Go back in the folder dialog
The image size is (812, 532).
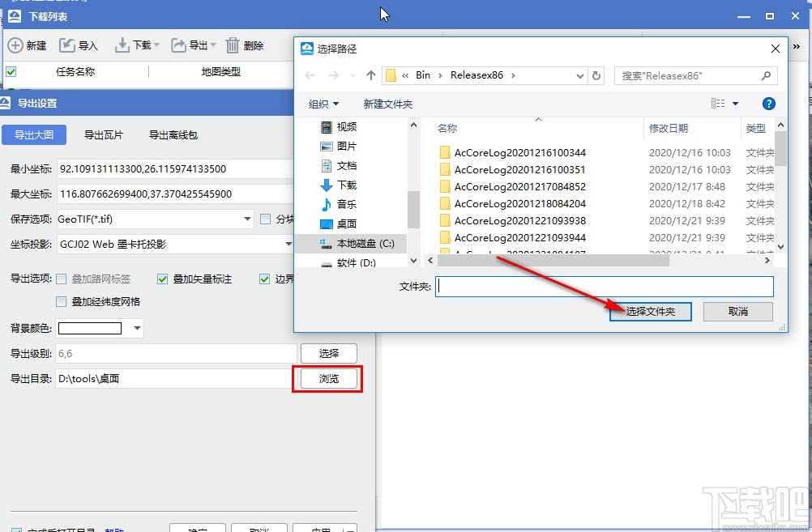pyautogui.click(x=310, y=75)
